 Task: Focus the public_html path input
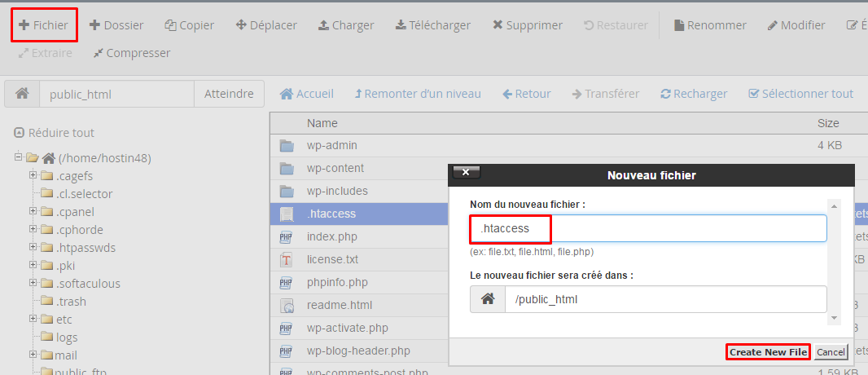coord(116,94)
